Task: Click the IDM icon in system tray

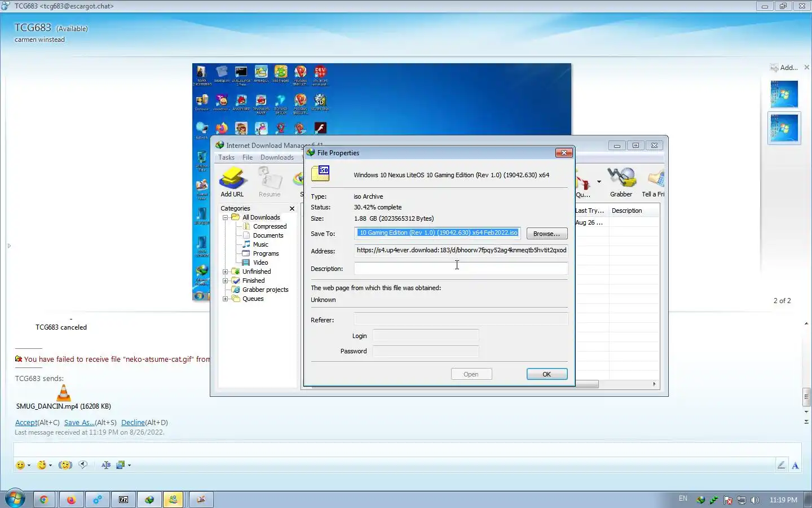Action: click(701, 500)
